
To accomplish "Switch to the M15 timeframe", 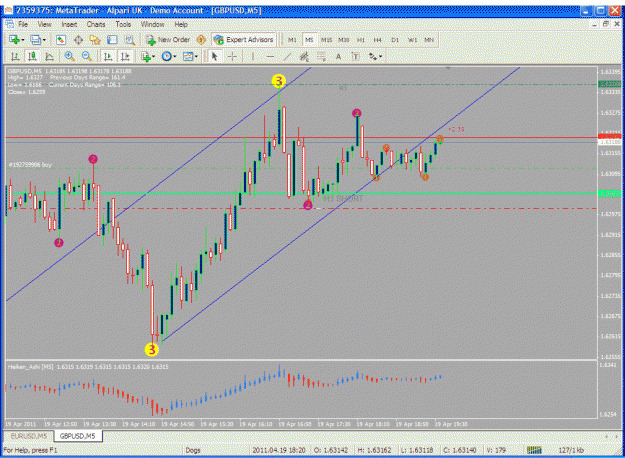I will pyautogui.click(x=326, y=40).
